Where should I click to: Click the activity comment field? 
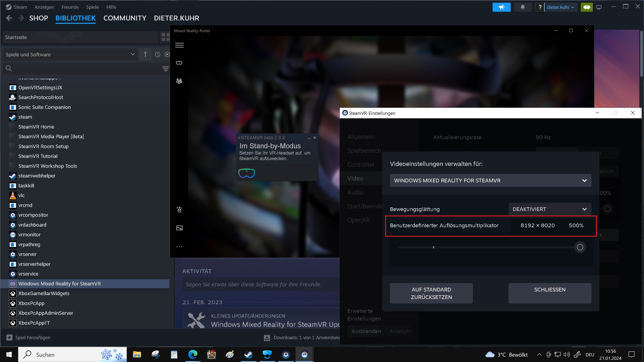click(261, 284)
